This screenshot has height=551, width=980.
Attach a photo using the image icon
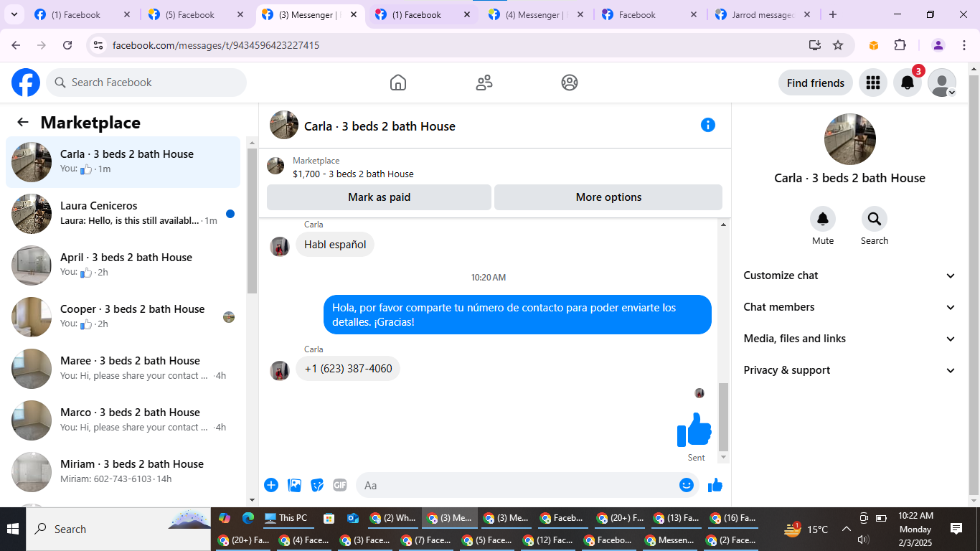point(294,485)
